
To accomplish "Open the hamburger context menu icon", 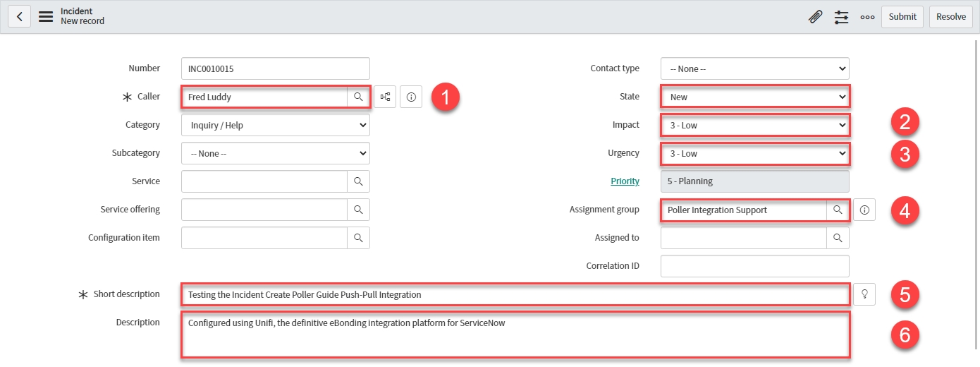I will (x=46, y=16).
